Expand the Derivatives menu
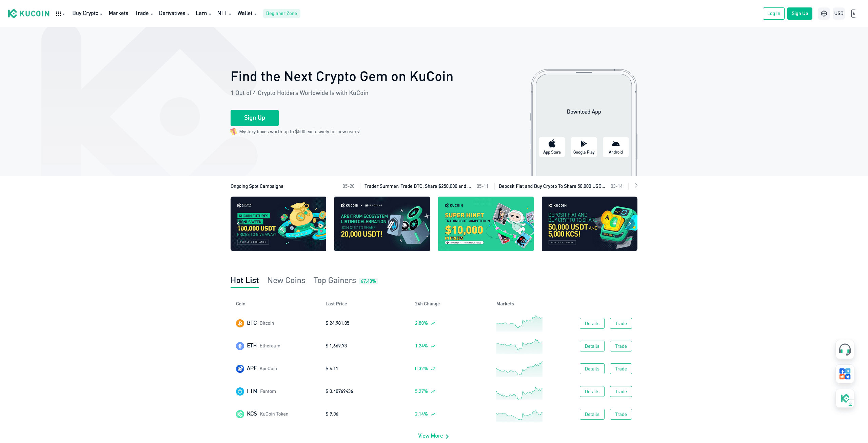The height and width of the screenshot is (443, 868). [x=174, y=13]
